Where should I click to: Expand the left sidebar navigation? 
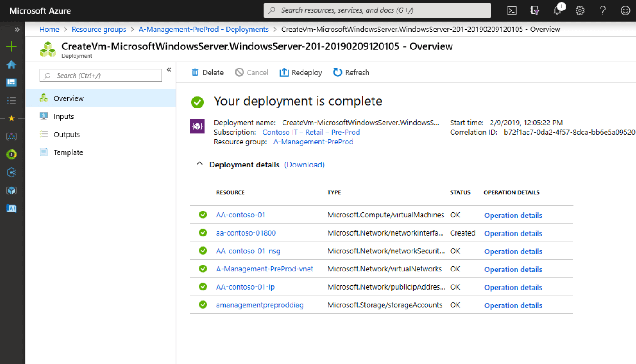tap(17, 30)
